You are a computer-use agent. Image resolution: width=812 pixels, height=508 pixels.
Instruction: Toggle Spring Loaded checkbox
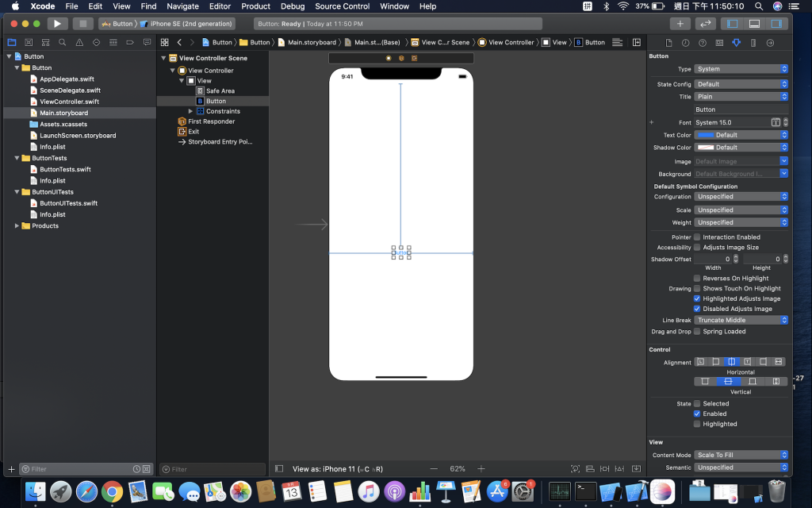click(x=697, y=332)
